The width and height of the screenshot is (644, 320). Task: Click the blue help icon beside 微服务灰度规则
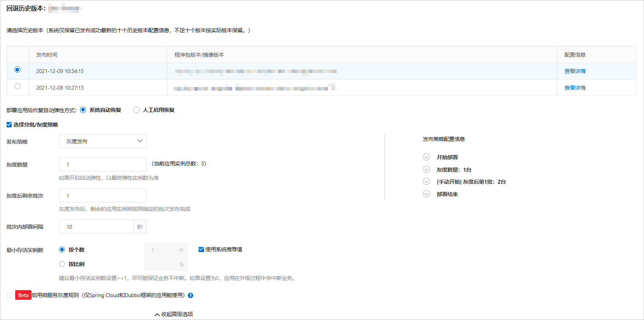click(x=190, y=296)
